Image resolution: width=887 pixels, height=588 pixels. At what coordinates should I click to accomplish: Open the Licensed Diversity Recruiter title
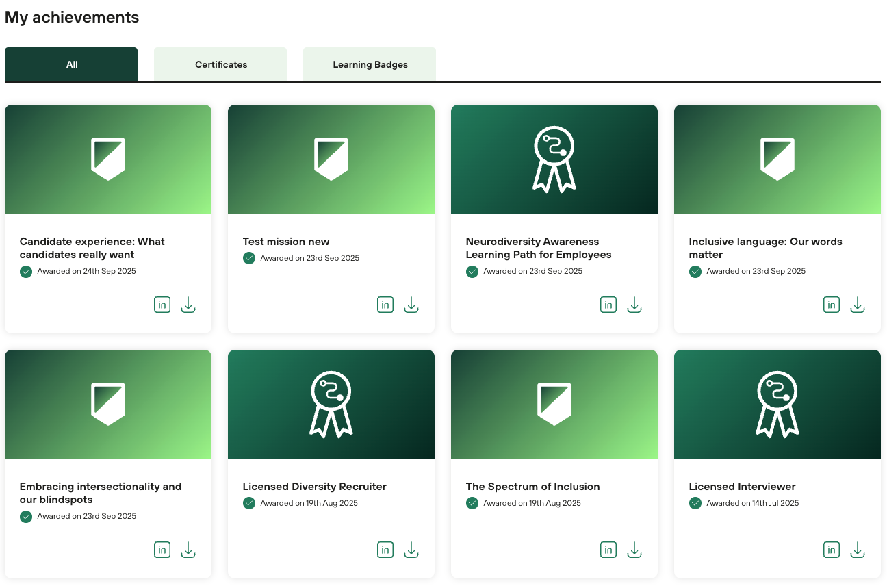314,487
